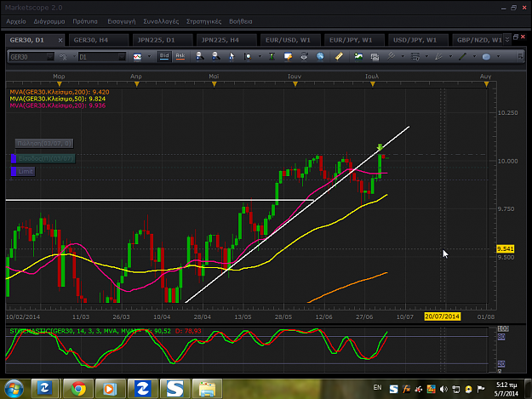Click the crosshair mode icon
532x399 pixels.
(248, 57)
